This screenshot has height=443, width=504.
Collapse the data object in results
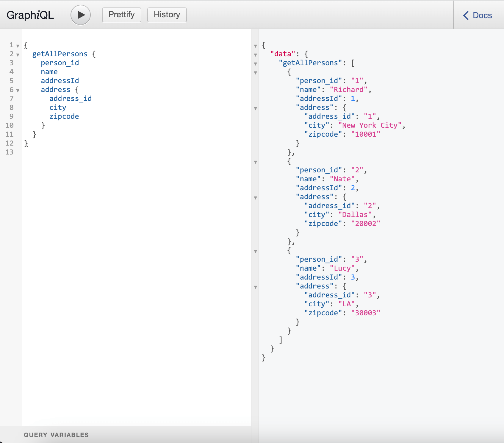click(256, 54)
